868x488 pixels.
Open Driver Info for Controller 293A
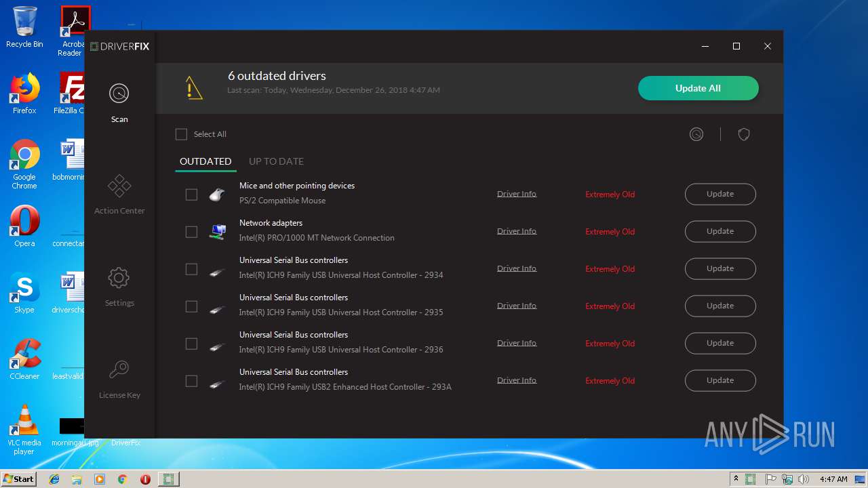coord(517,380)
